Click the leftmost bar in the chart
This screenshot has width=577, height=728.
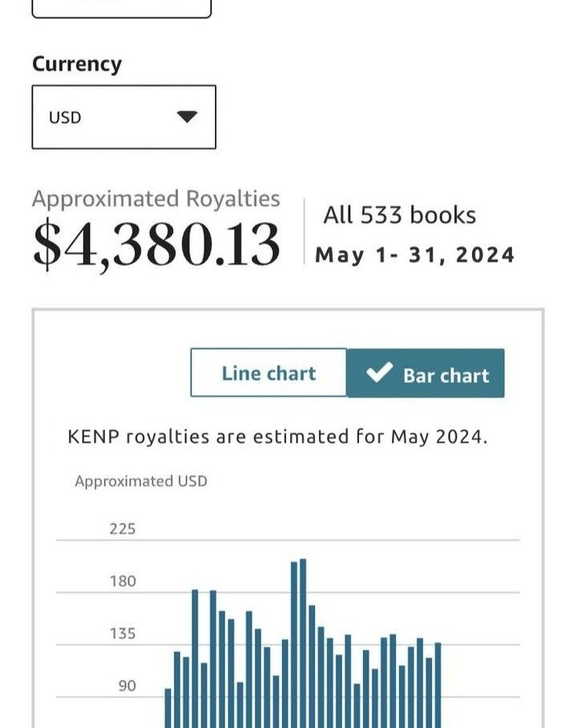(x=168, y=709)
